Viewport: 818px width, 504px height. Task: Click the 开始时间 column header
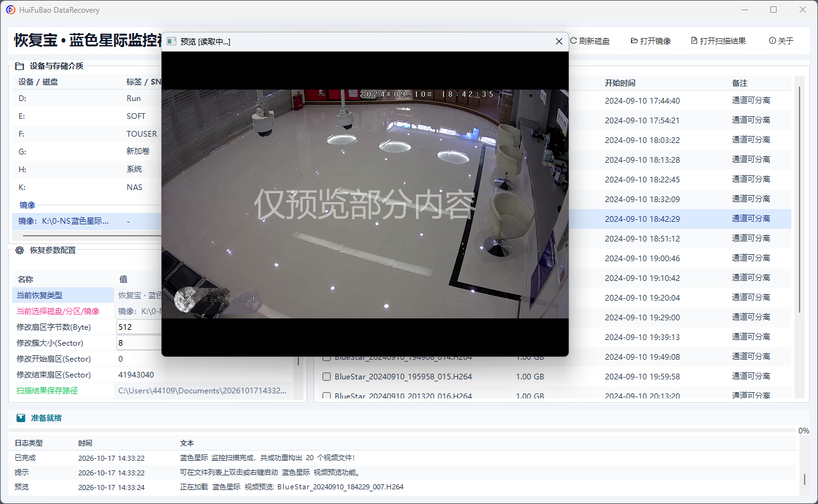point(620,83)
